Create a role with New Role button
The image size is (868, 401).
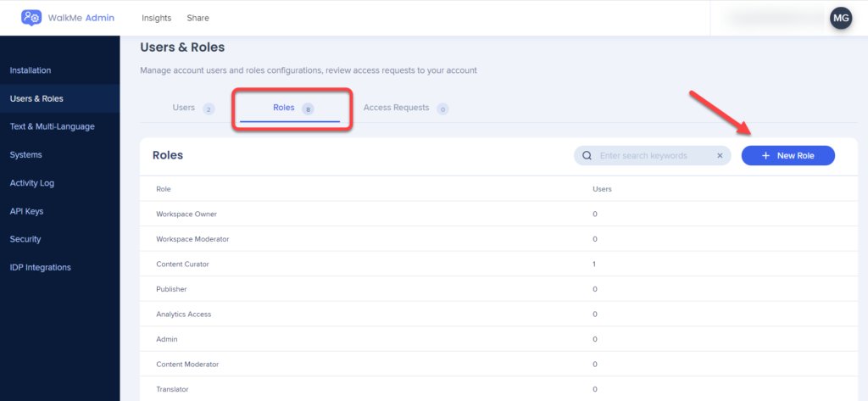(x=787, y=156)
